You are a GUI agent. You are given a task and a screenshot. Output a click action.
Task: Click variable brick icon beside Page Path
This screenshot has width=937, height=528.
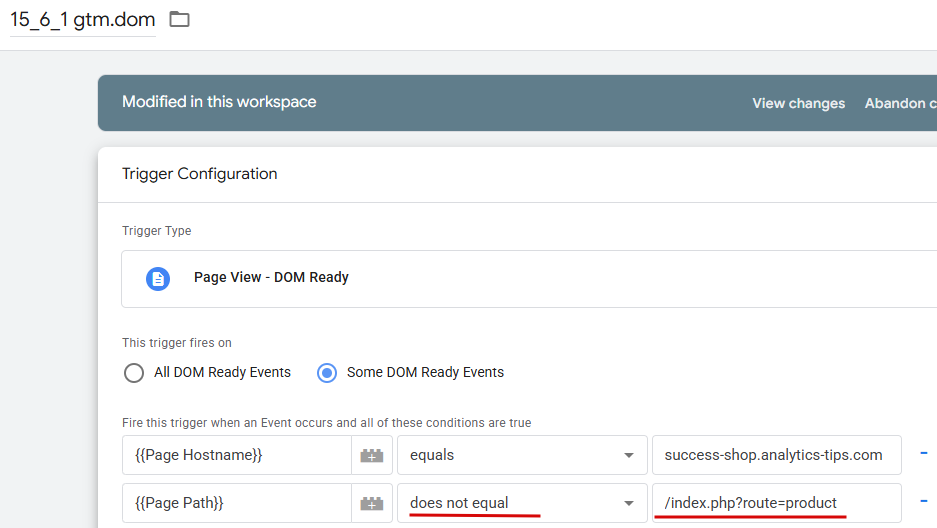pyautogui.click(x=372, y=503)
